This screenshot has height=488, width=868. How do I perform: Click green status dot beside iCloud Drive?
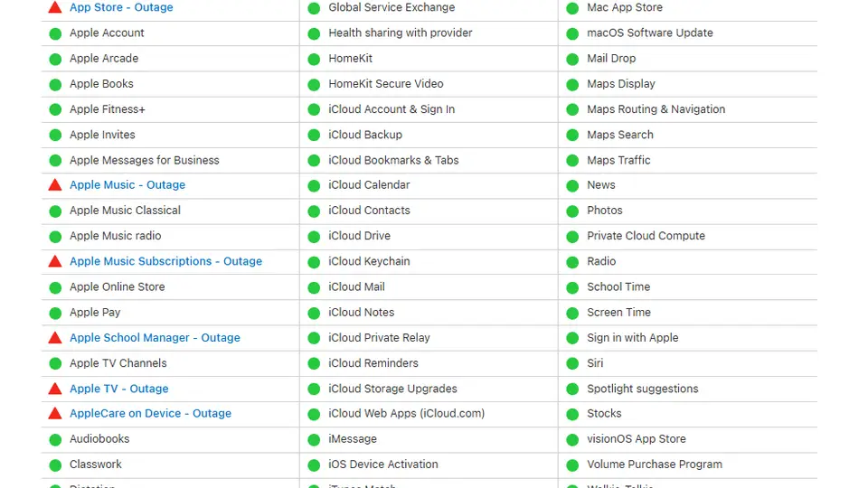[314, 237]
